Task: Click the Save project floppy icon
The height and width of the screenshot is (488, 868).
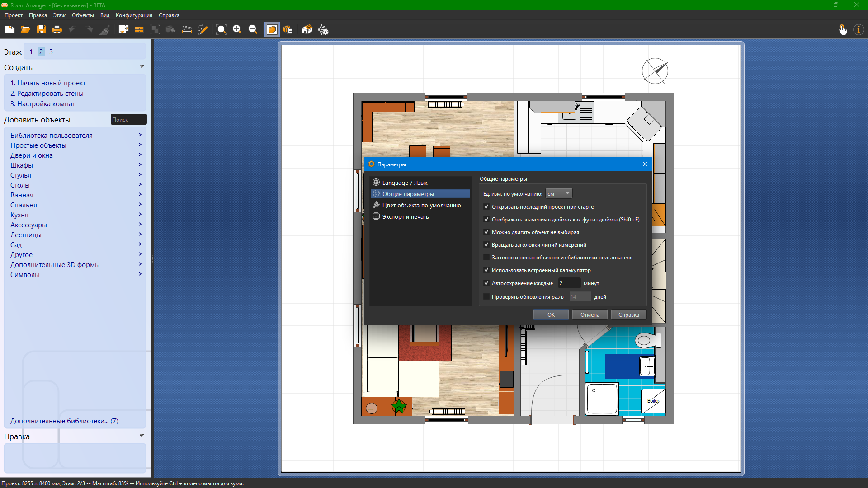Action: point(41,30)
